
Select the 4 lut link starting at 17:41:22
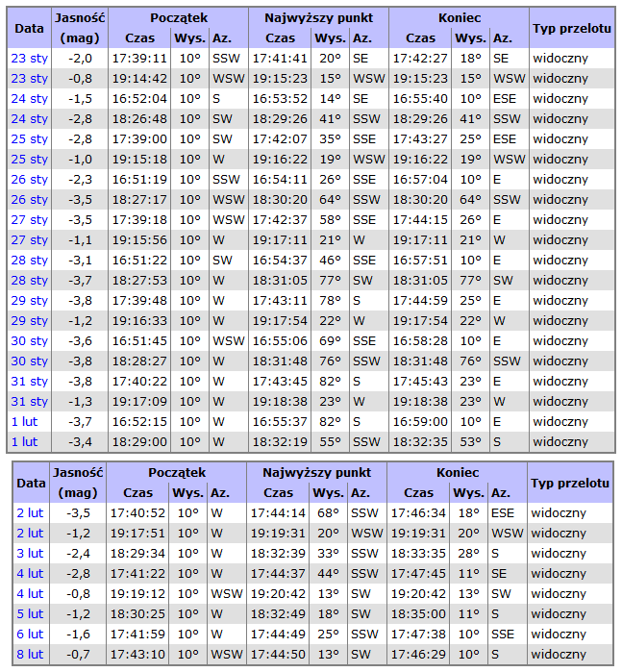[30, 573]
